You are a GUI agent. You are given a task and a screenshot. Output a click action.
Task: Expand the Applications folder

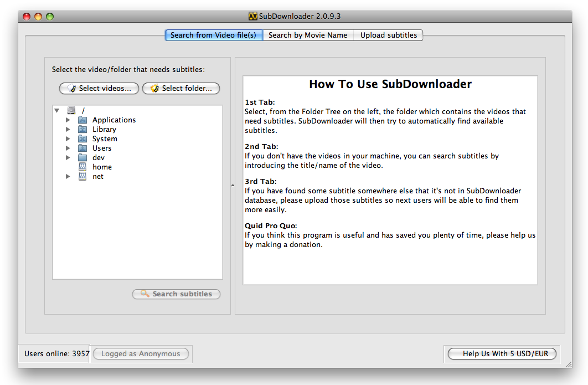click(x=68, y=120)
